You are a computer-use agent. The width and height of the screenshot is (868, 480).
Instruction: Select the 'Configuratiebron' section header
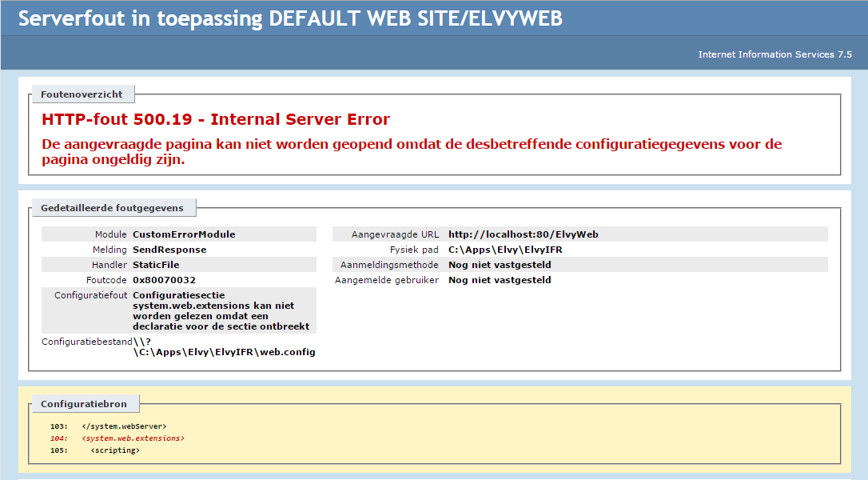pyautogui.click(x=84, y=404)
